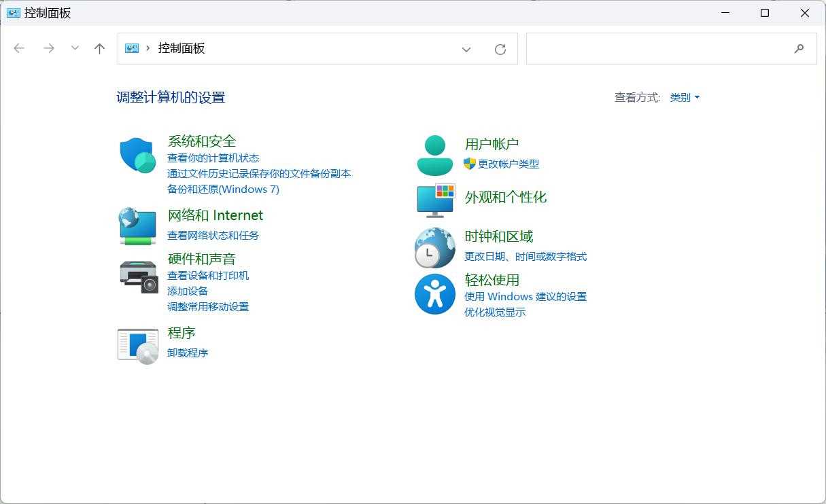The height and width of the screenshot is (504, 826).
Task: Click the up navigation arrow
Action: click(x=99, y=48)
